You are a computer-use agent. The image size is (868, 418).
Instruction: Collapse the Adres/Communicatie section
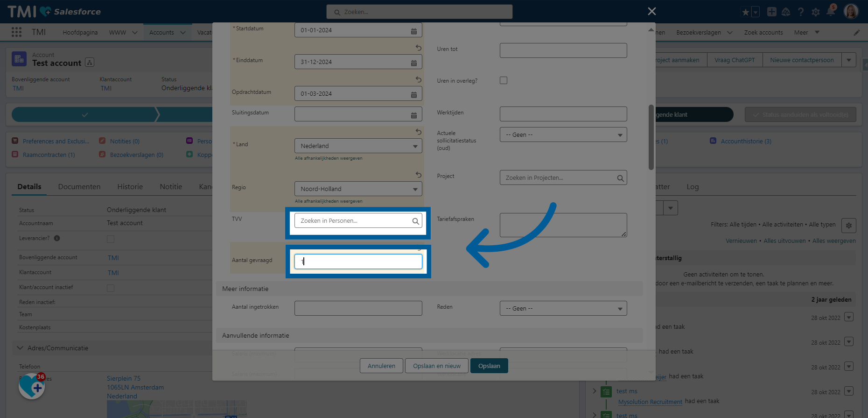pyautogui.click(x=20, y=348)
